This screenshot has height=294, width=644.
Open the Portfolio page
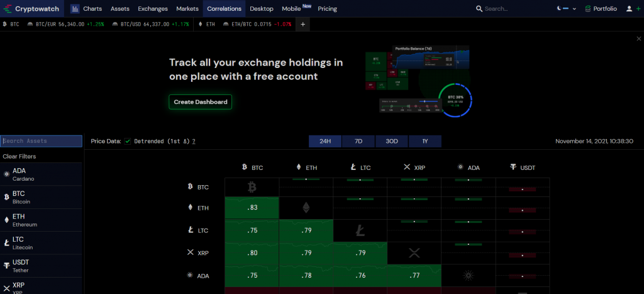click(x=601, y=9)
